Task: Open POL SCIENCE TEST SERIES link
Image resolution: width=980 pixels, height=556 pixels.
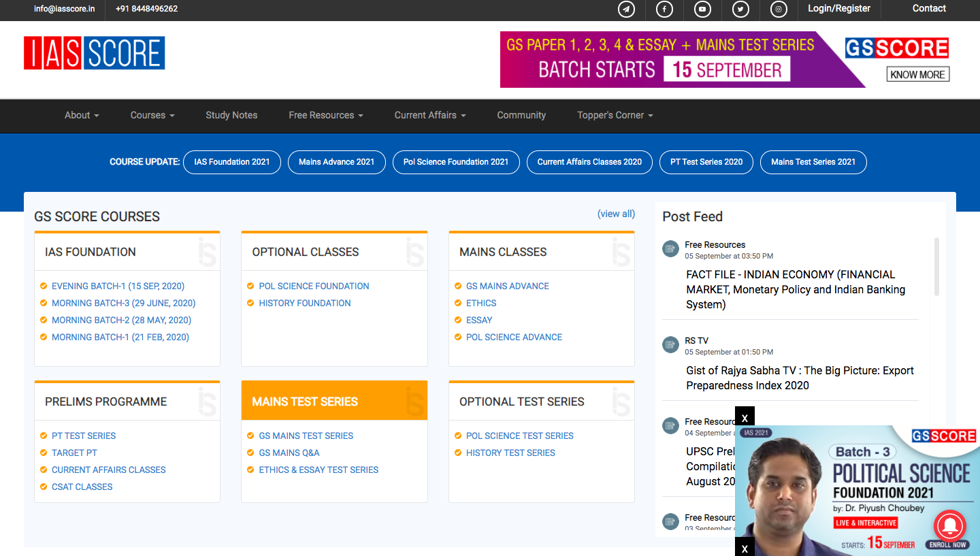Action: (520, 436)
